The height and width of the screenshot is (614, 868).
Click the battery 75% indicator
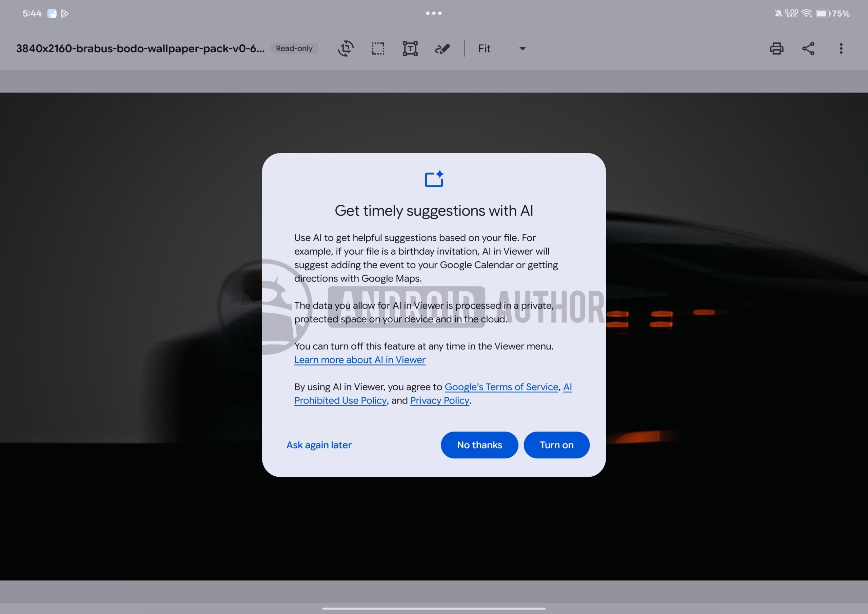[x=833, y=14]
